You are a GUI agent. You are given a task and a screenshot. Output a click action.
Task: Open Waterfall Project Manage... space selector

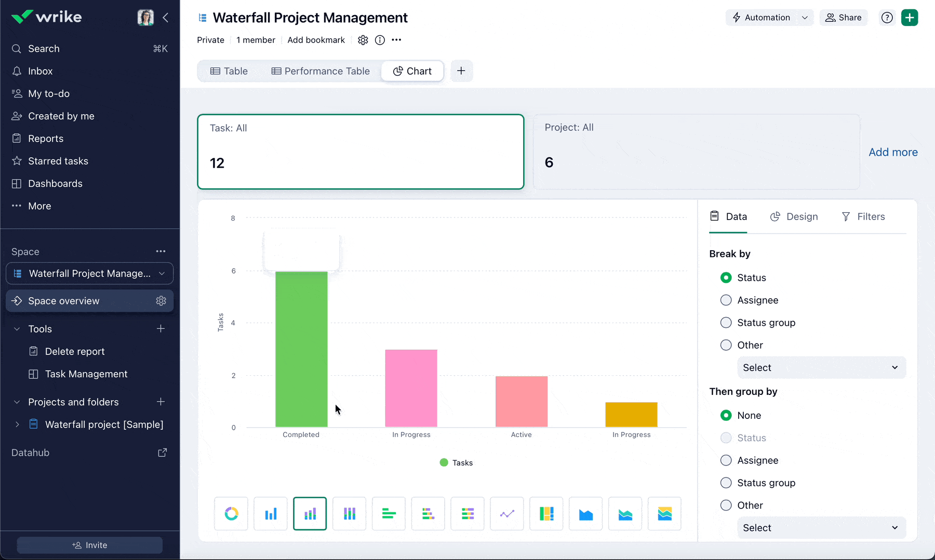pos(90,274)
